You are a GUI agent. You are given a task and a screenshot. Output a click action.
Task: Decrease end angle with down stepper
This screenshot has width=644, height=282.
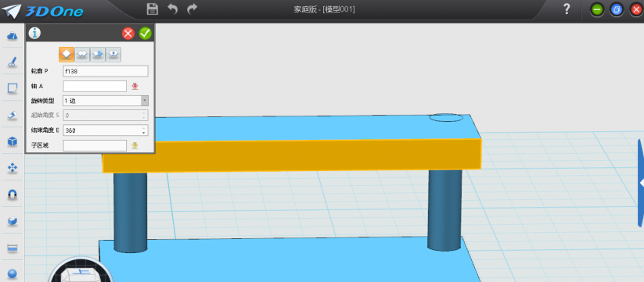(144, 134)
